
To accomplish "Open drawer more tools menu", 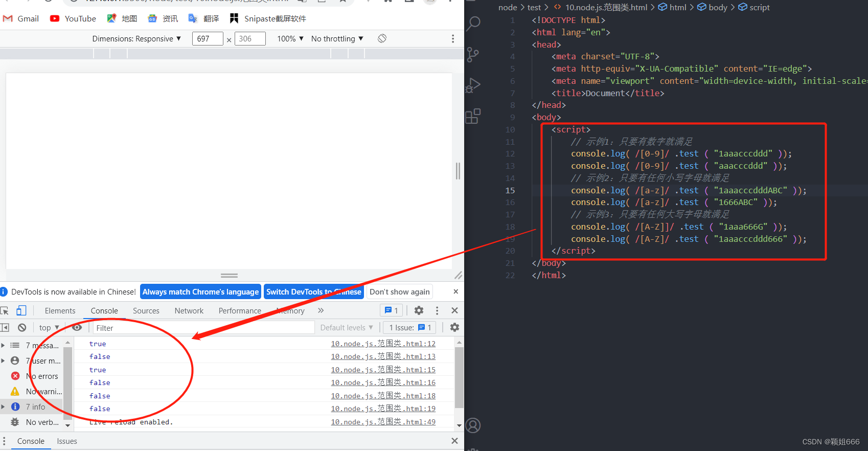I will click(4, 441).
